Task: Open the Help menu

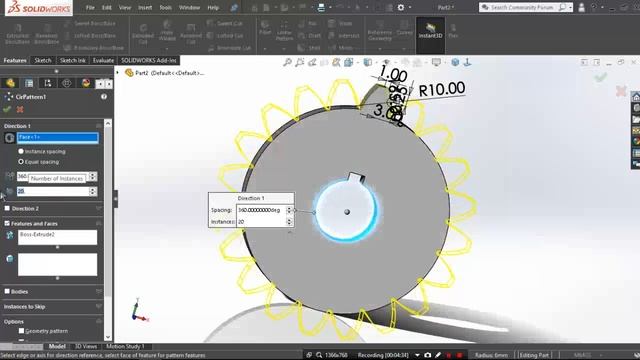Action: [213, 7]
